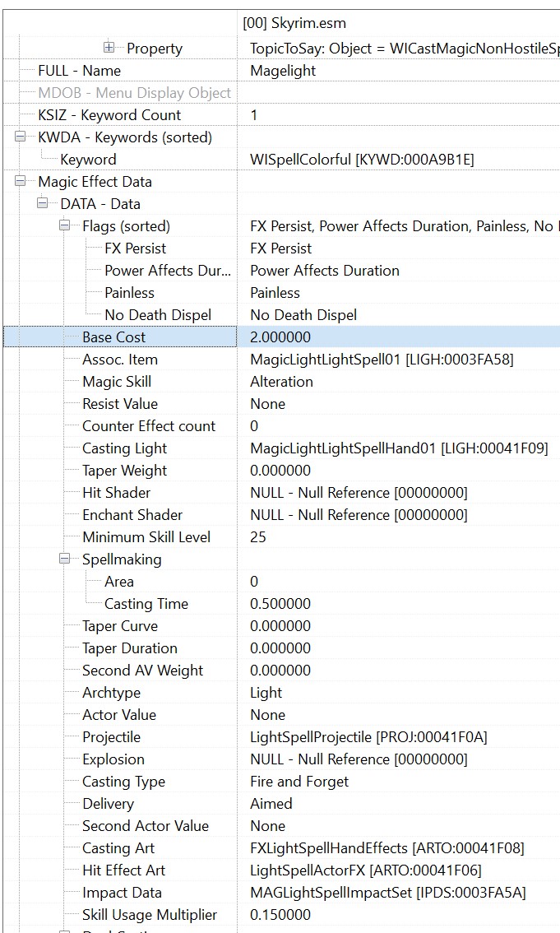560x933 pixels.
Task: Open the LightSpellProjectile reference value
Action: click(x=368, y=736)
